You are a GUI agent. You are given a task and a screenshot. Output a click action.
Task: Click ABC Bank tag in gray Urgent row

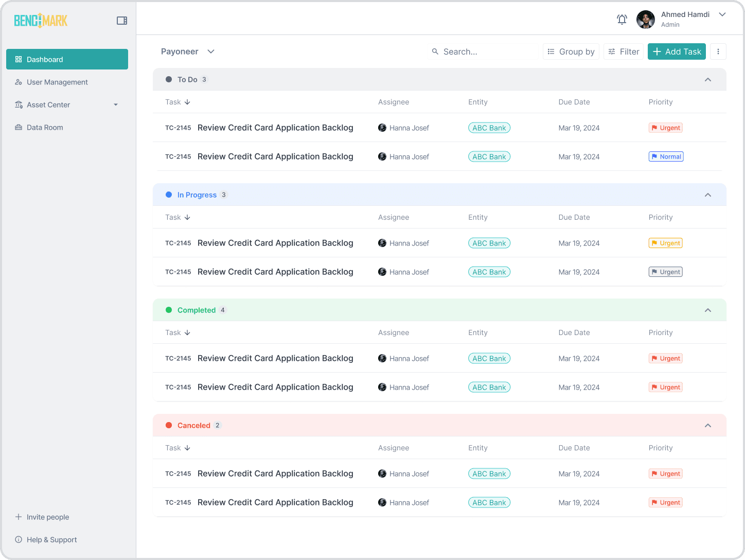click(x=489, y=272)
